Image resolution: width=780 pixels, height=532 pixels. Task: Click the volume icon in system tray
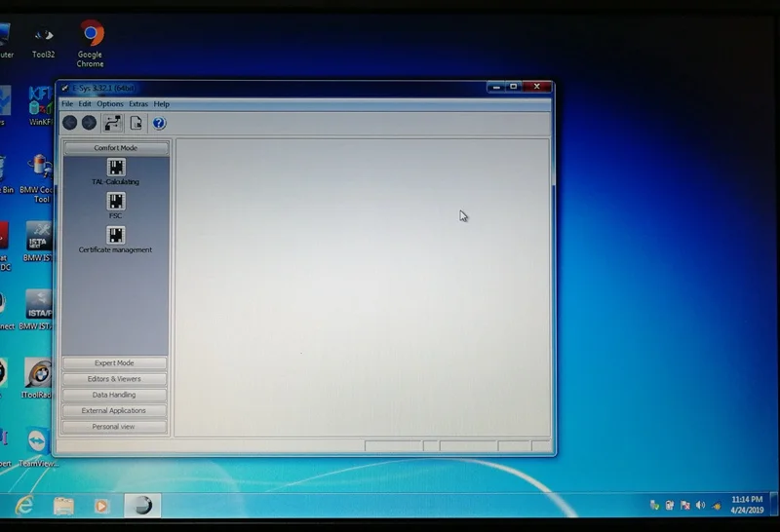(700, 506)
